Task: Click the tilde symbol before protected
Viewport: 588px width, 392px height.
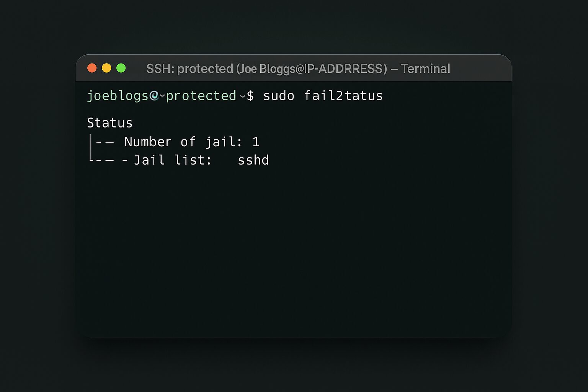Action: click(162, 96)
